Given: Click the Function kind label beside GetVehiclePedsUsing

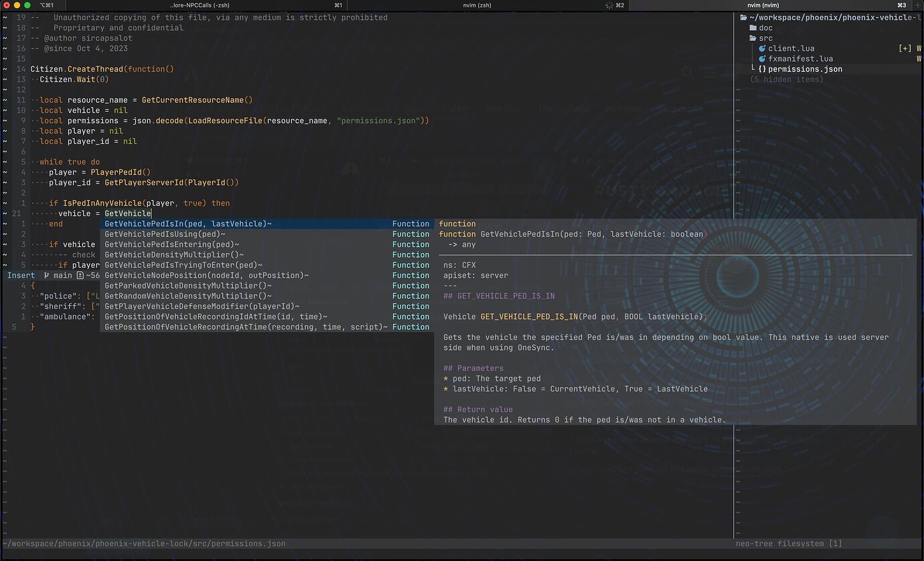Looking at the screenshot, I should pos(410,234).
